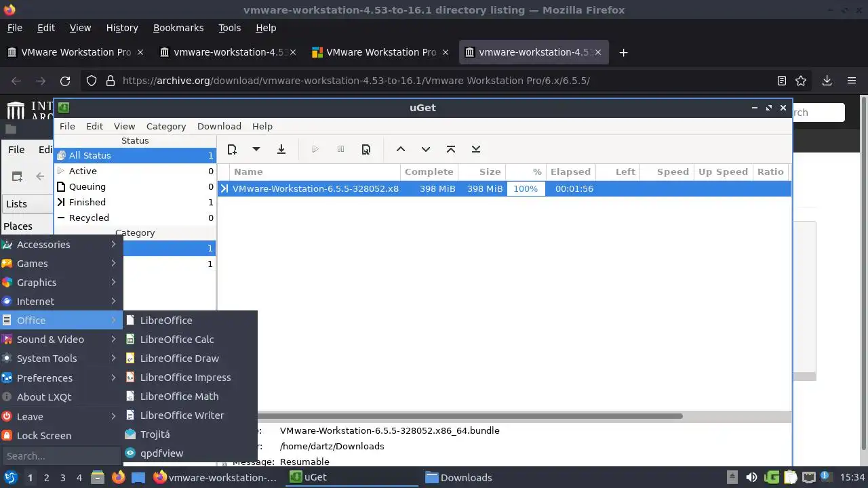This screenshot has width=868, height=488.
Task: Open the Internet submenu
Action: pyautogui.click(x=61, y=301)
